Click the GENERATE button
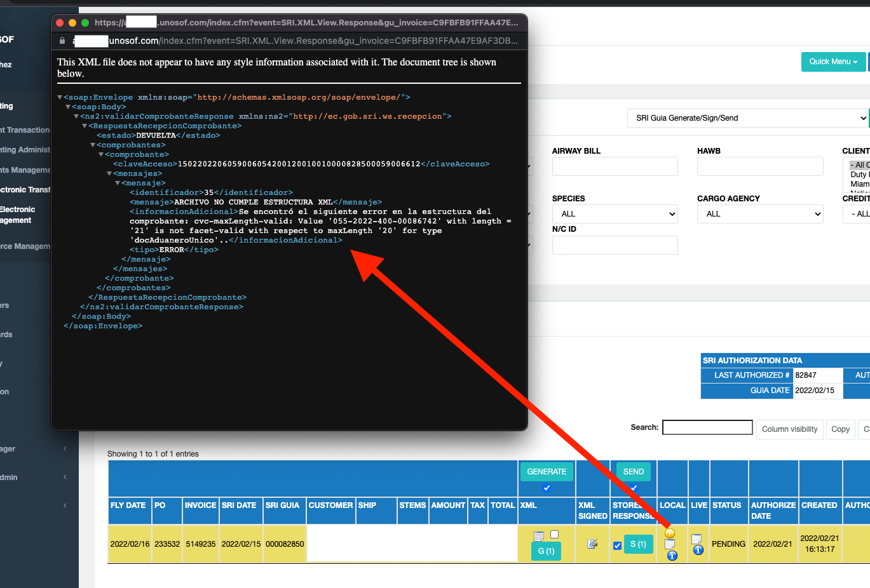 tap(547, 472)
